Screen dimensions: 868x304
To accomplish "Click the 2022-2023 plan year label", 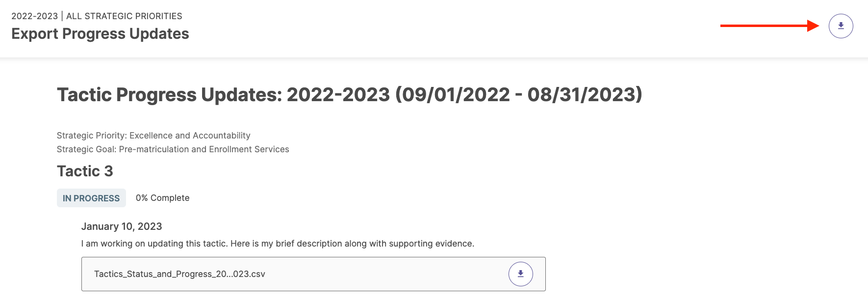I will (x=34, y=16).
